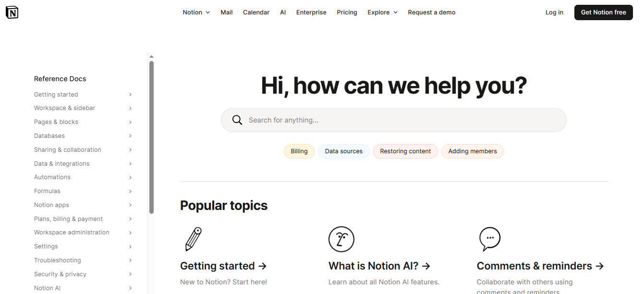Click 'Learn about all Notion AI features.' text
This screenshot has width=644, height=294.
pos(384,282)
